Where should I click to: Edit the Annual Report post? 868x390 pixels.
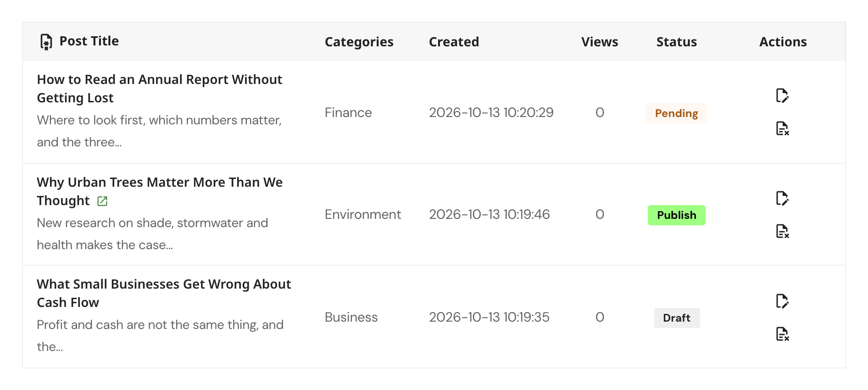(782, 96)
